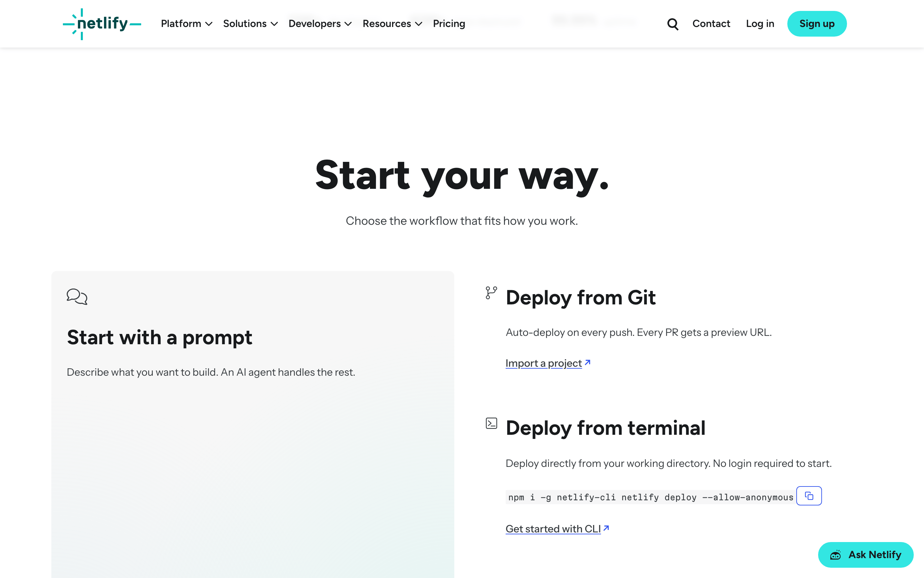Click arrow icon next to Import a project

[588, 362]
